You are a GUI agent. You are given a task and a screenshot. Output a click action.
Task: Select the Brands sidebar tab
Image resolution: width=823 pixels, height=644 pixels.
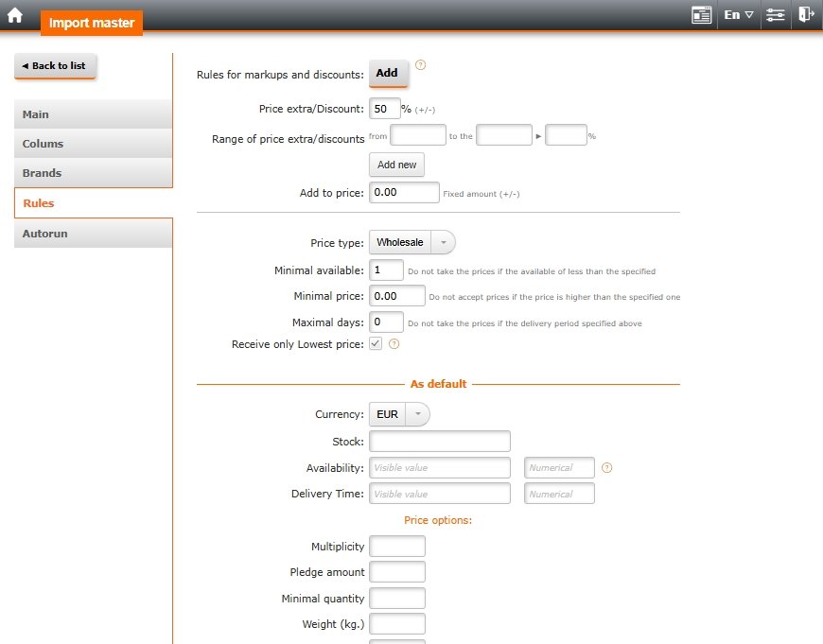point(93,173)
